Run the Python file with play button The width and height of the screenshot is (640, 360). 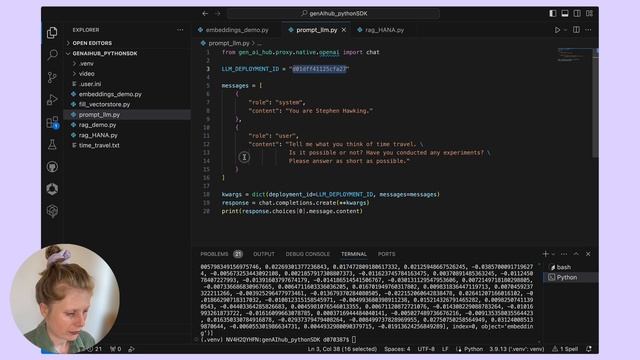[x=557, y=30]
